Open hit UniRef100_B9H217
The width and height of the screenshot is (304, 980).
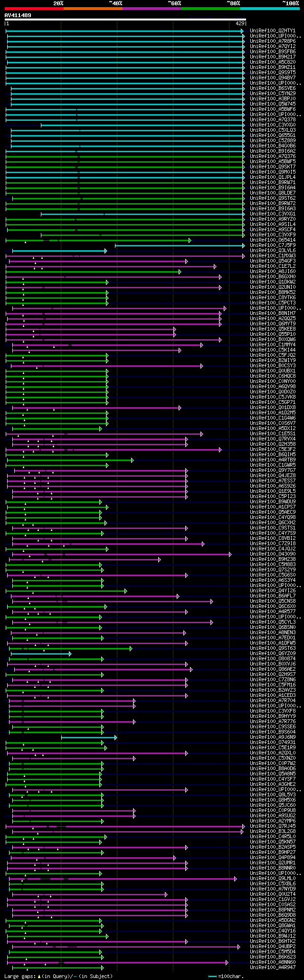(273, 57)
